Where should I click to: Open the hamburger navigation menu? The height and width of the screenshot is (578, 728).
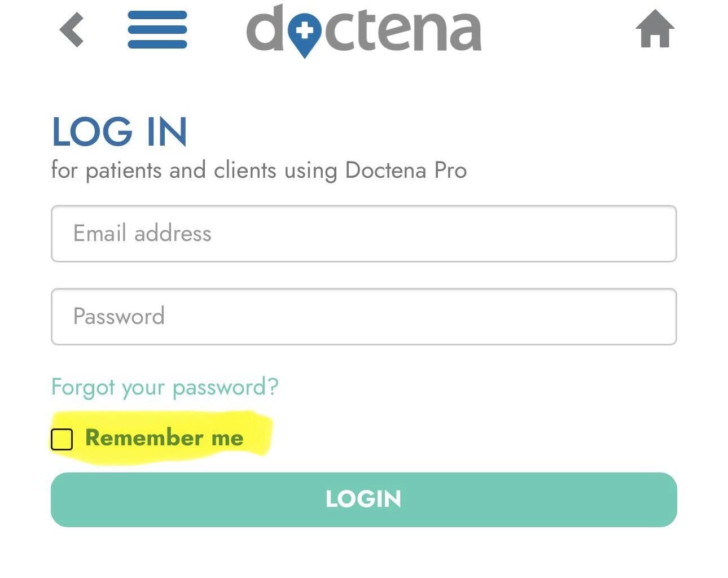157,30
